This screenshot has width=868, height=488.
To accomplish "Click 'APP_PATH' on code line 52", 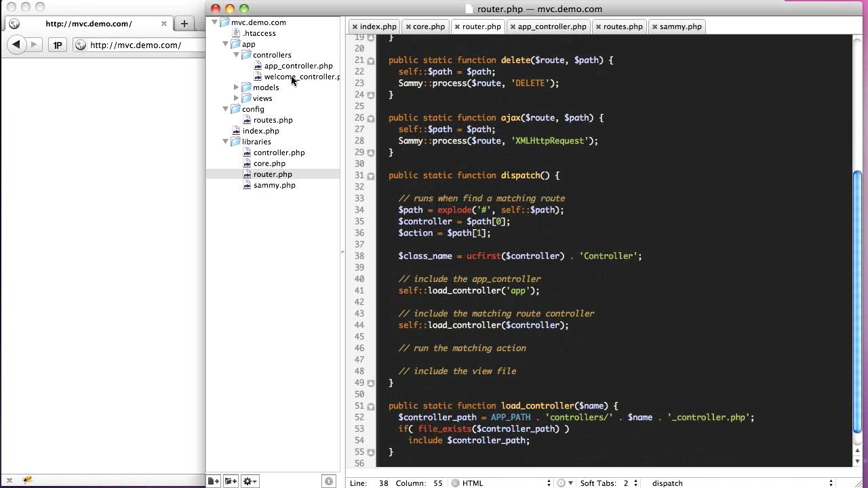I will pos(511,417).
